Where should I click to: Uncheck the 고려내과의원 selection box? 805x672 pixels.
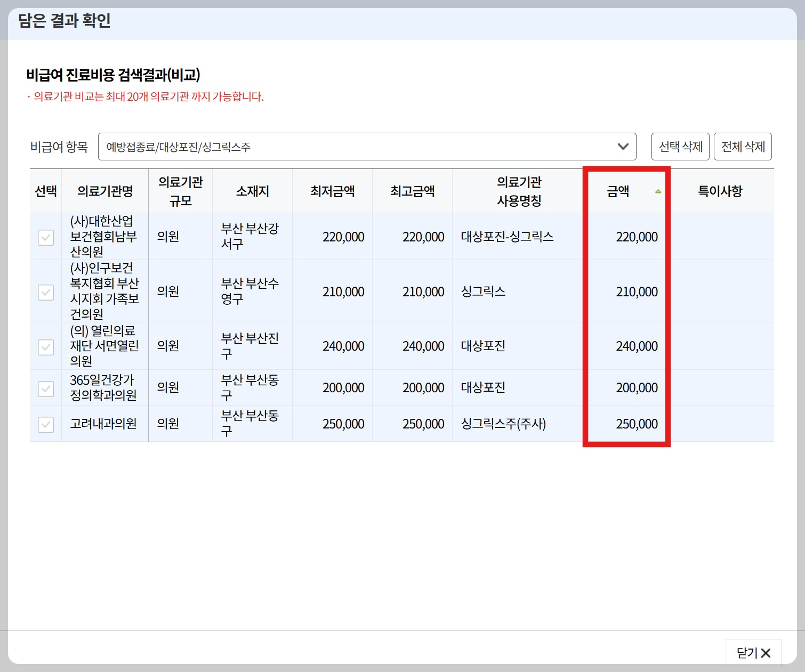click(x=46, y=424)
